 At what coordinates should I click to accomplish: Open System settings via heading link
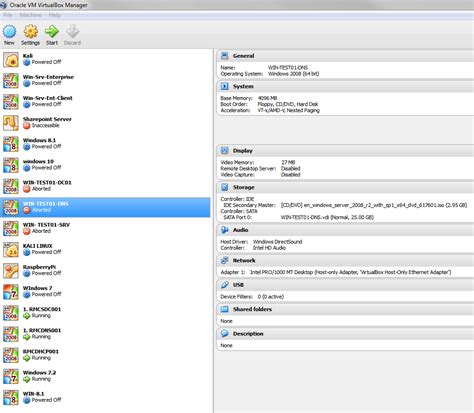click(243, 86)
